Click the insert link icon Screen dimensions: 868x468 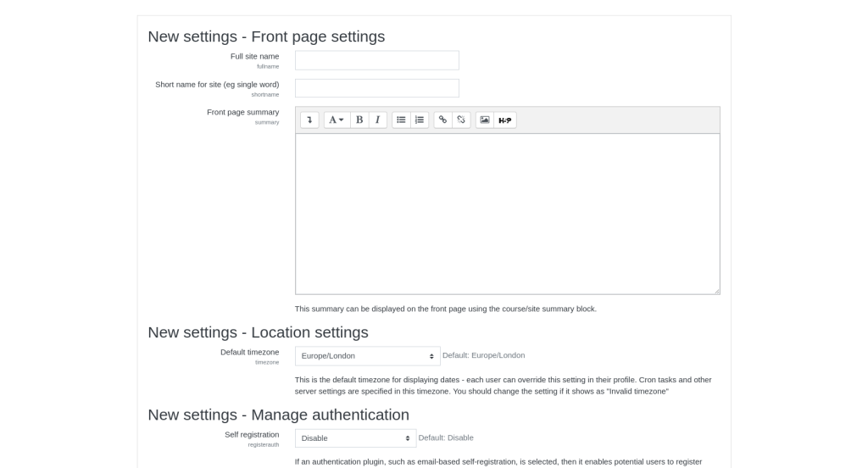pyautogui.click(x=442, y=120)
